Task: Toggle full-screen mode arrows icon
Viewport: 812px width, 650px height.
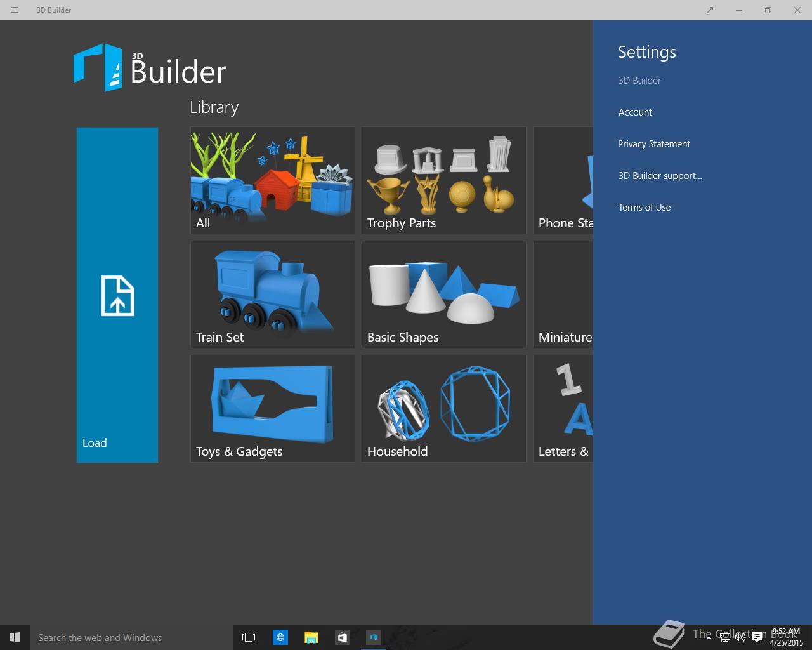Action: point(710,10)
